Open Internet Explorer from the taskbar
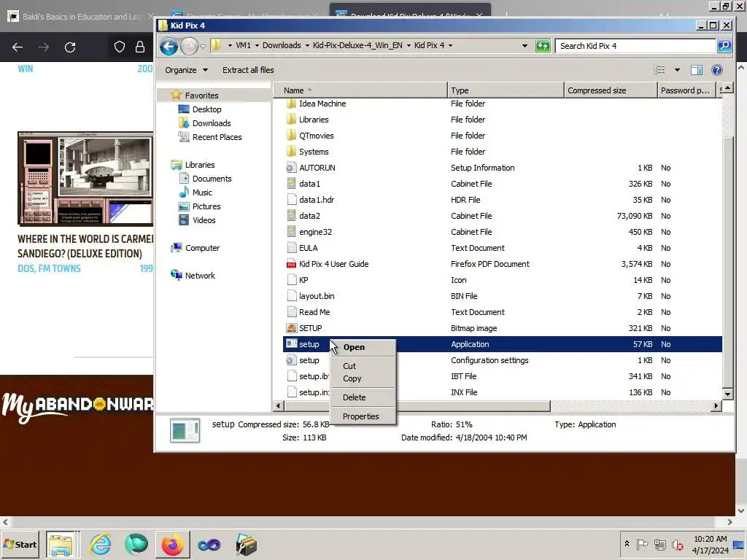Screen dimensions: 747x560 tap(100, 544)
